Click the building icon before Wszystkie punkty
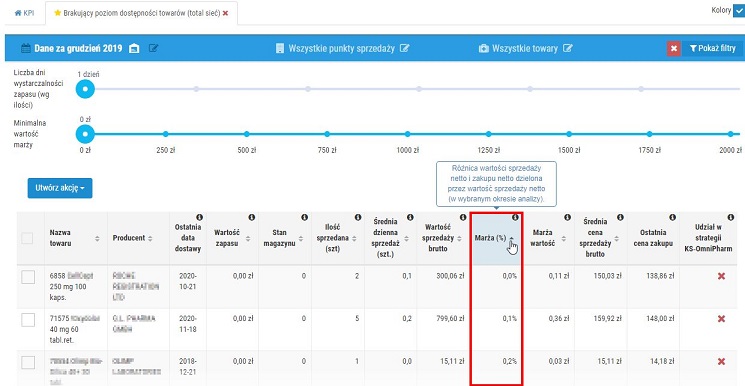 (280, 48)
